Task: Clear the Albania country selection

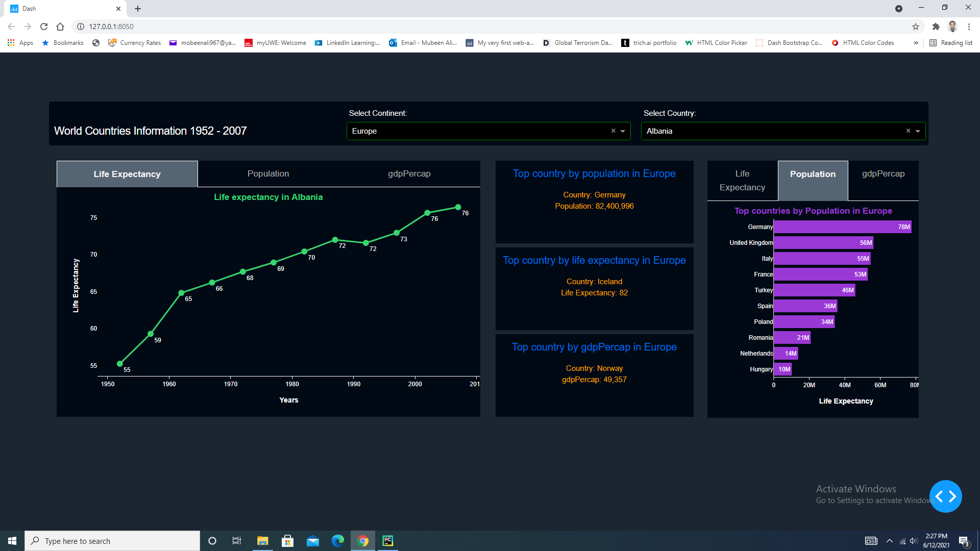Action: tap(908, 131)
